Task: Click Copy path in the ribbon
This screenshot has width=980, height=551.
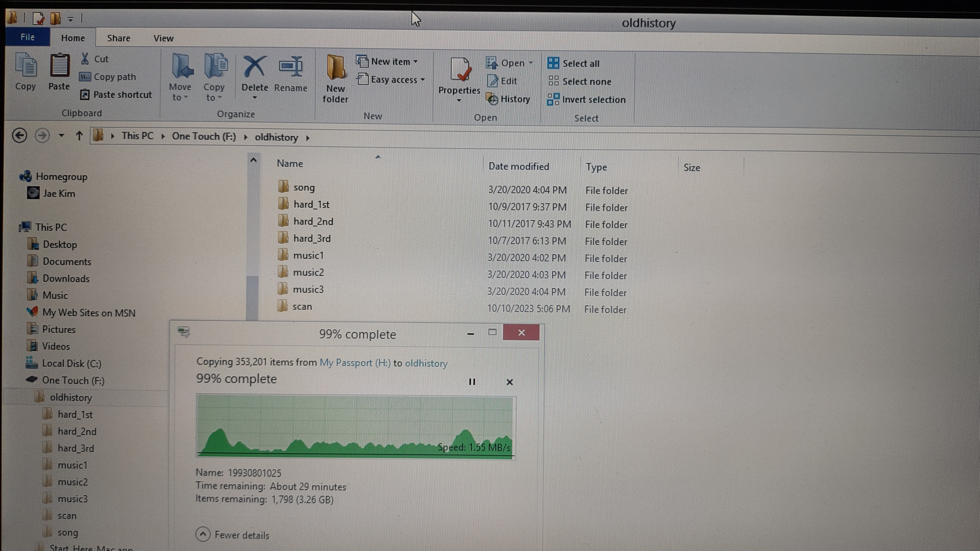Action: (108, 76)
